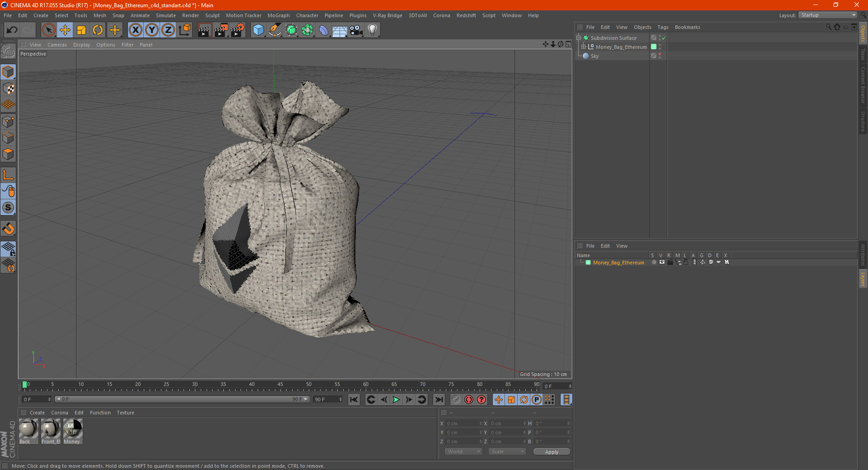Add a Light object

point(373,30)
